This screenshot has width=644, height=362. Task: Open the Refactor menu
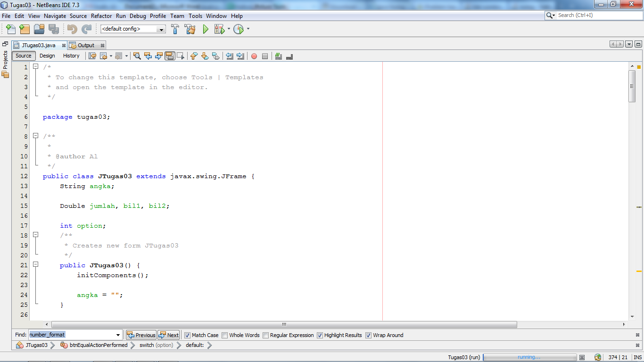pos(101,16)
